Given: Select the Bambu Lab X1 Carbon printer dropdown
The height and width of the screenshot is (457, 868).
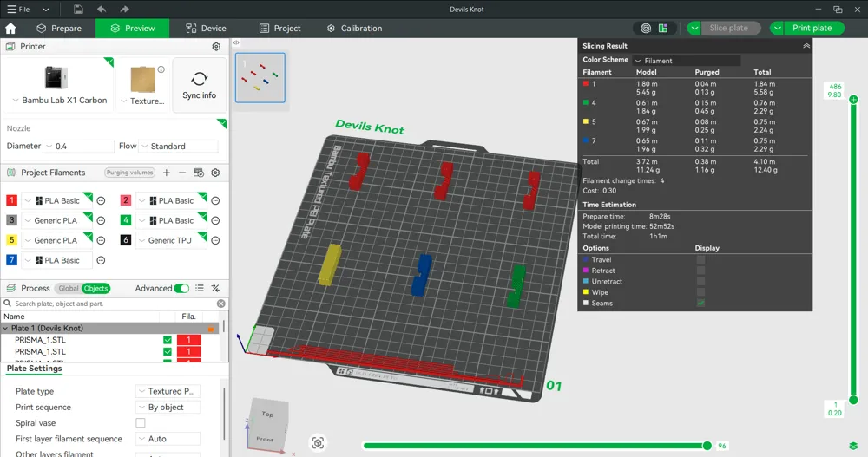Looking at the screenshot, I should coord(59,100).
